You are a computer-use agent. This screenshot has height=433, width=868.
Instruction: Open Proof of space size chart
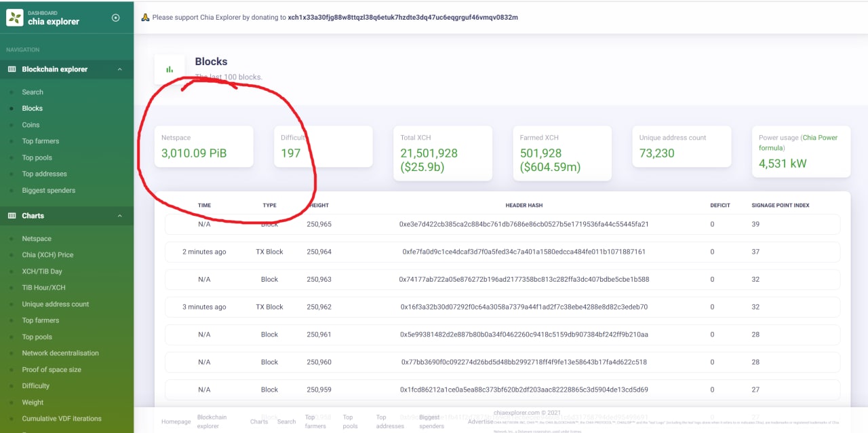pos(52,370)
